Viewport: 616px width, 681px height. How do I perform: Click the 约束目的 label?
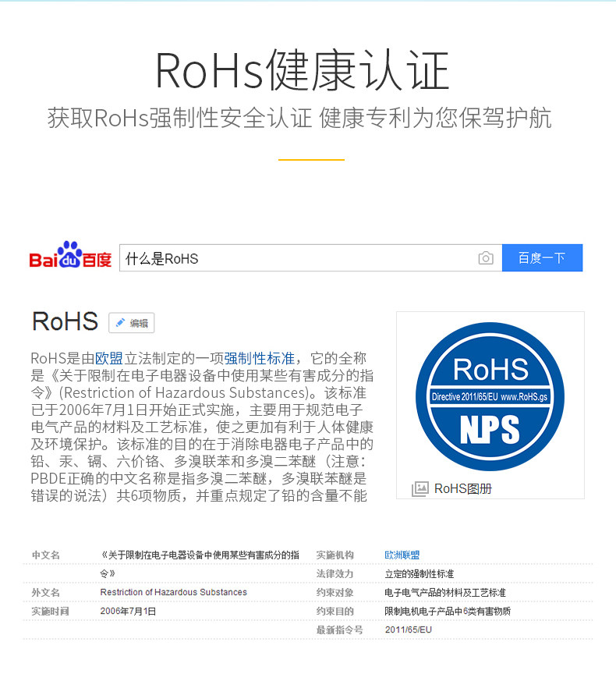click(335, 611)
